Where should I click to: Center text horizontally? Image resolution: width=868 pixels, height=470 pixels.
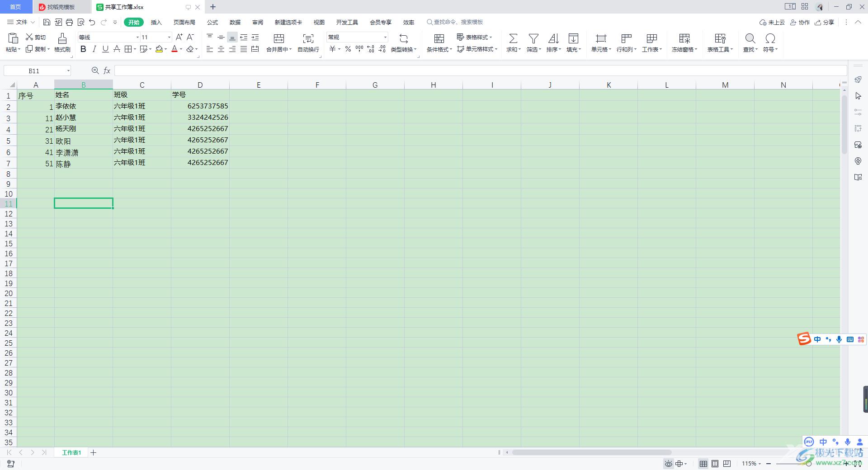[221, 49]
